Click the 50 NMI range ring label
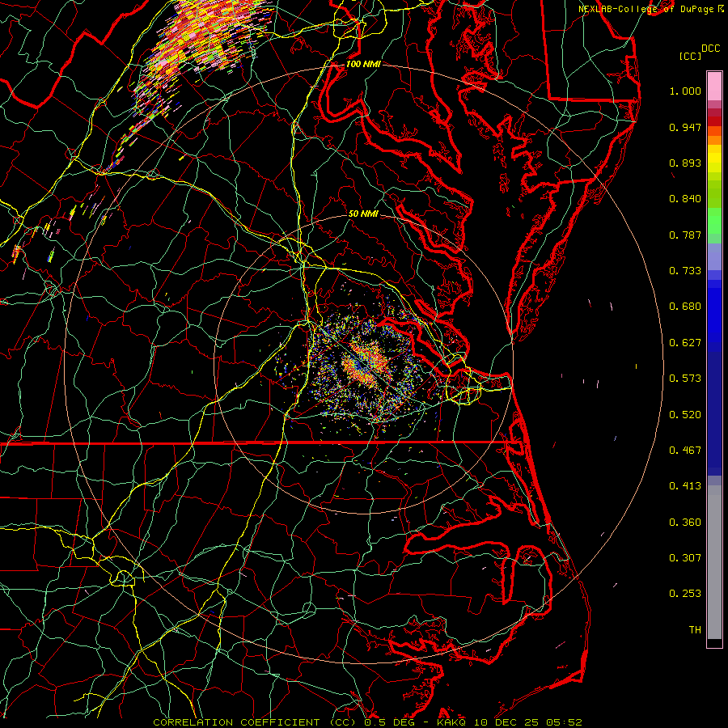728x728 pixels. pyautogui.click(x=363, y=214)
